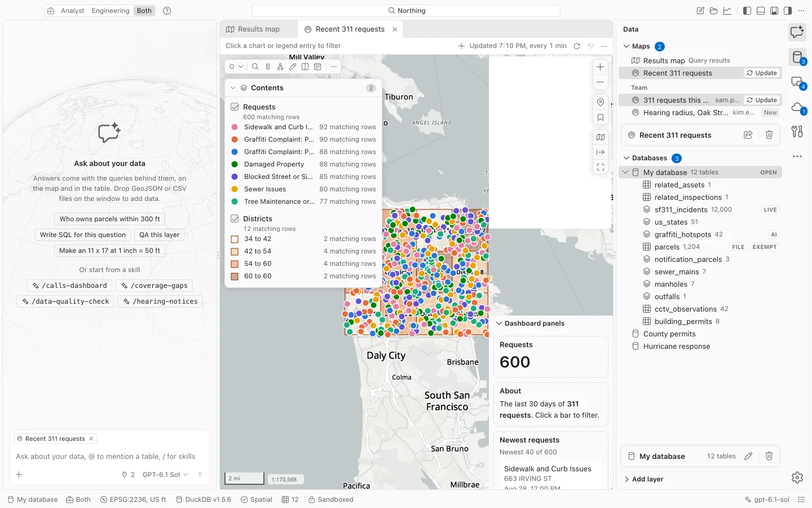This screenshot has width=812, height=508.
Task: Collapse the My database tree
Action: click(x=625, y=172)
